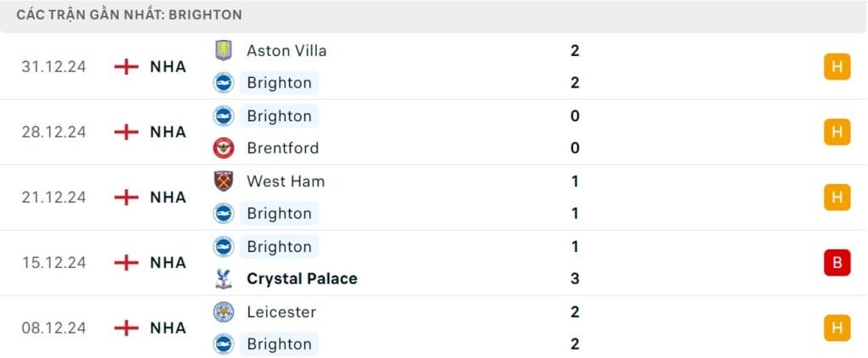Click the West Ham club crest
The width and height of the screenshot is (868, 358).
(x=224, y=182)
